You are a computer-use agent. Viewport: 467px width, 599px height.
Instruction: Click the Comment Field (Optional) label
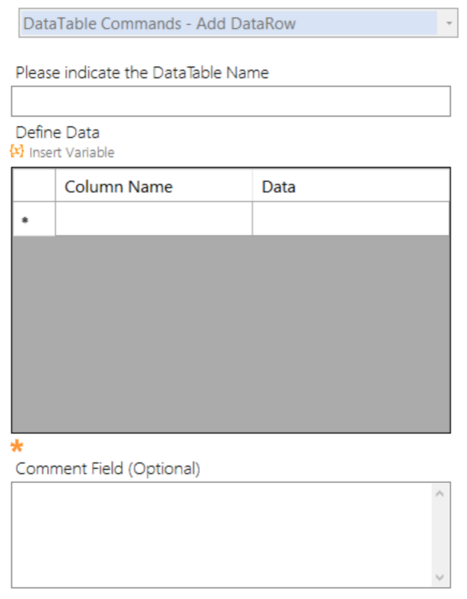pos(108,469)
